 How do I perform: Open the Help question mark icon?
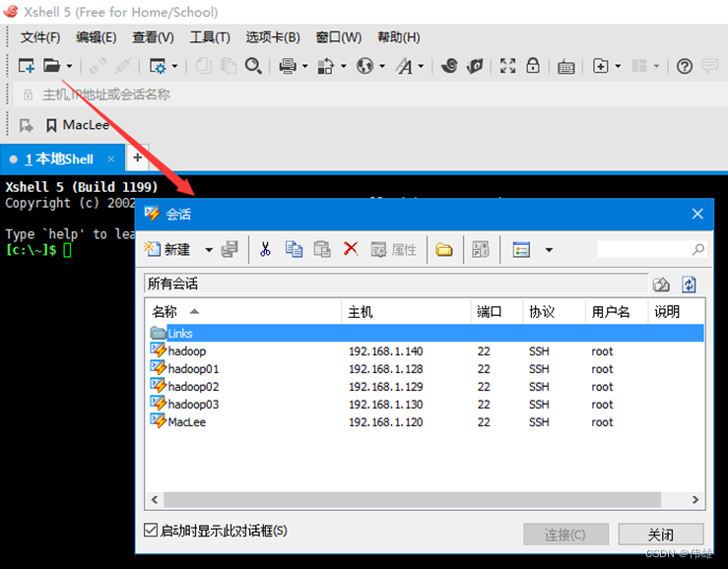pos(685,66)
